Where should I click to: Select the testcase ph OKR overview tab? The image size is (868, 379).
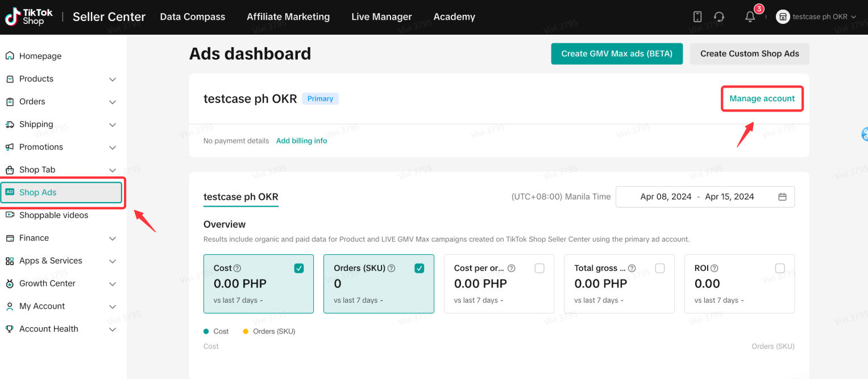pyautogui.click(x=241, y=197)
